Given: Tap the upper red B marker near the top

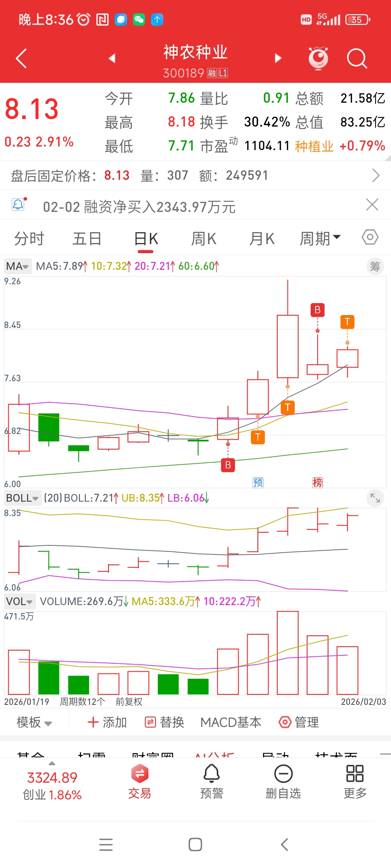Looking at the screenshot, I should point(318,310).
